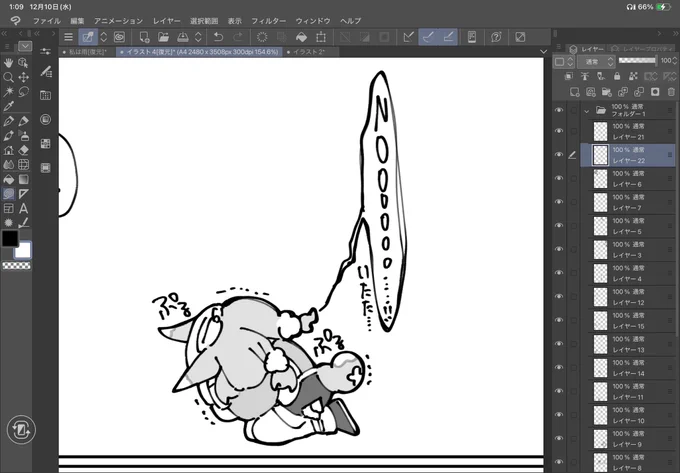The image size is (680, 473).
Task: Expand tool palette dropdown chevron
Action: 25,46
